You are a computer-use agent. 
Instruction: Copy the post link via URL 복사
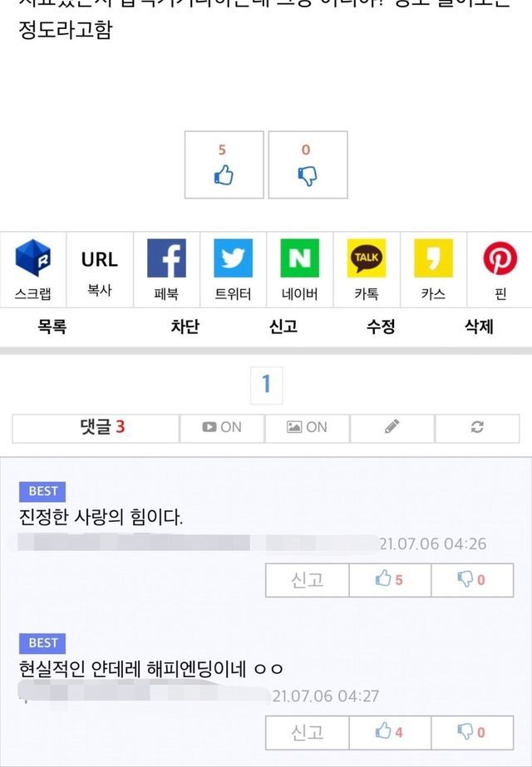pos(100,269)
